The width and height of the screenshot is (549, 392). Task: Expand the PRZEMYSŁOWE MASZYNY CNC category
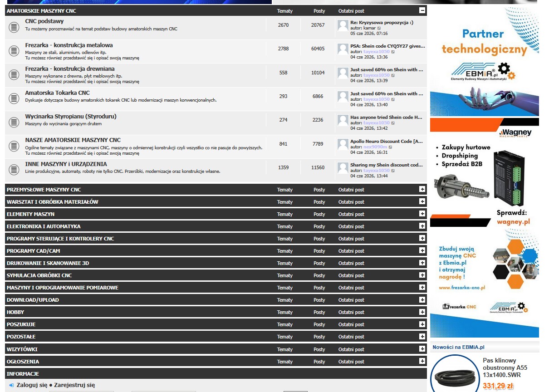pyautogui.click(x=422, y=189)
